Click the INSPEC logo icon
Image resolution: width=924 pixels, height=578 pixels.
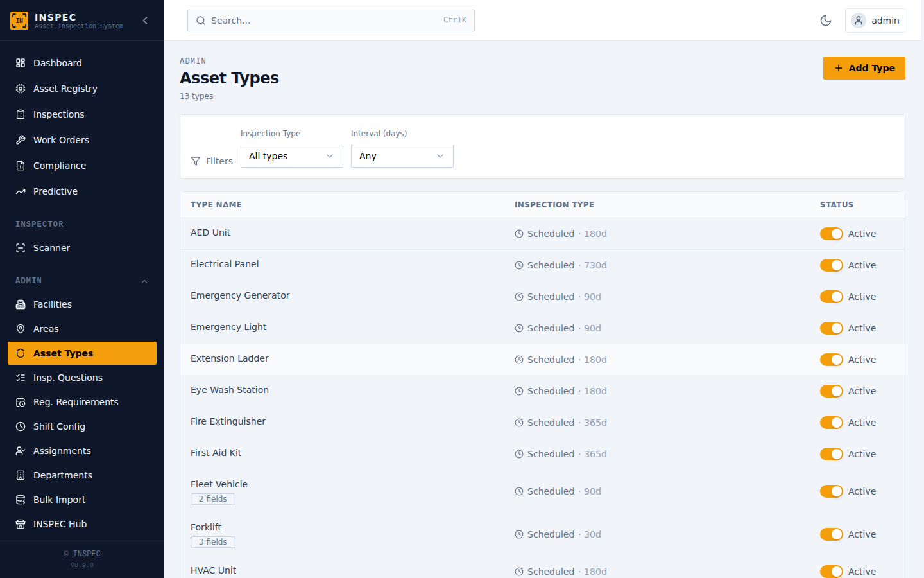(x=19, y=21)
